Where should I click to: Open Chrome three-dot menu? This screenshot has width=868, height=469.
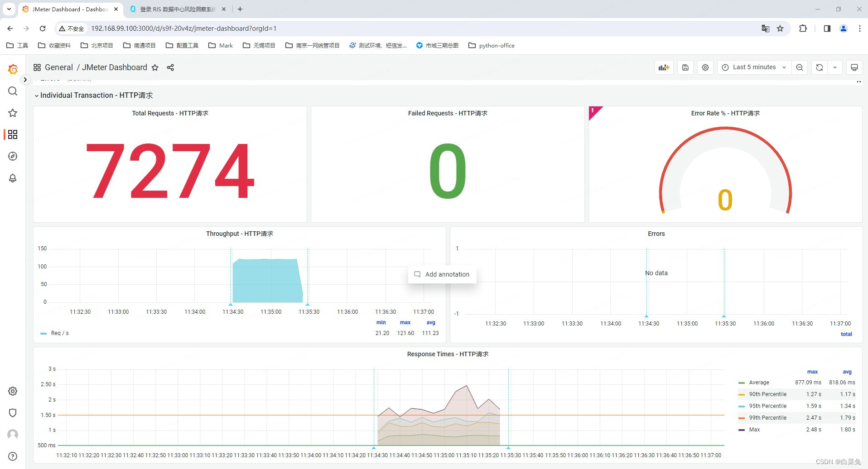point(859,29)
